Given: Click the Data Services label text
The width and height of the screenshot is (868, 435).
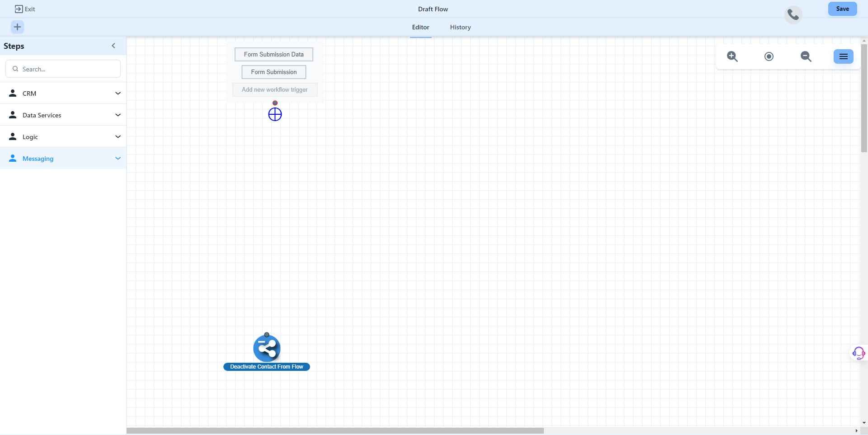Looking at the screenshot, I should (x=42, y=115).
